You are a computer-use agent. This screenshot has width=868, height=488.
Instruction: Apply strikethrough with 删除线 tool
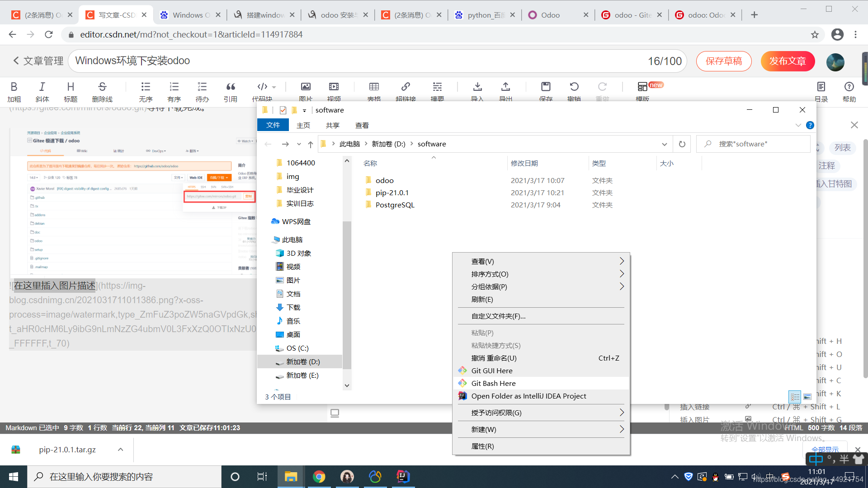(x=102, y=92)
